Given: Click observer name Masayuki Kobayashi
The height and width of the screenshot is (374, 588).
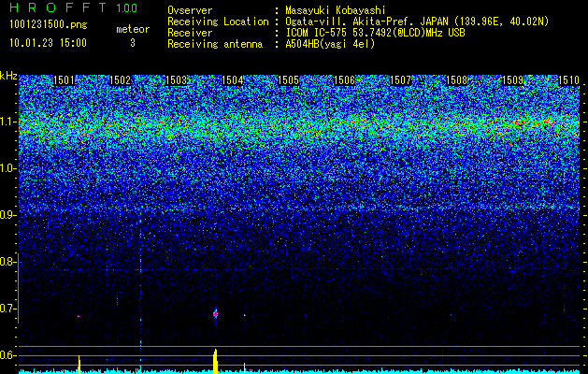Looking at the screenshot, I should (336, 10).
